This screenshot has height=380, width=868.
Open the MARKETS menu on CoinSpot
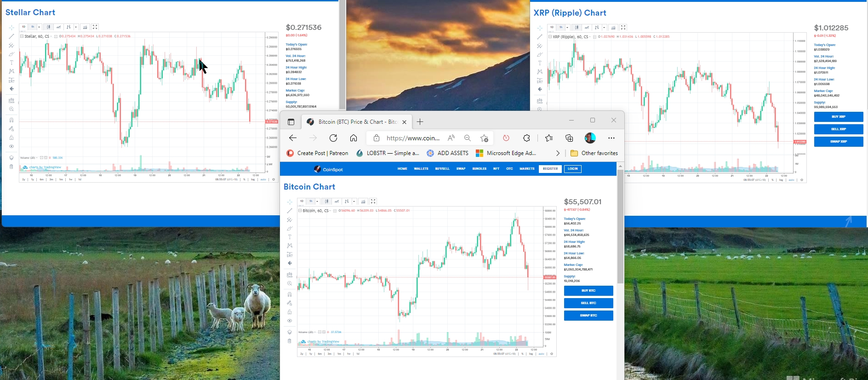pyautogui.click(x=527, y=169)
